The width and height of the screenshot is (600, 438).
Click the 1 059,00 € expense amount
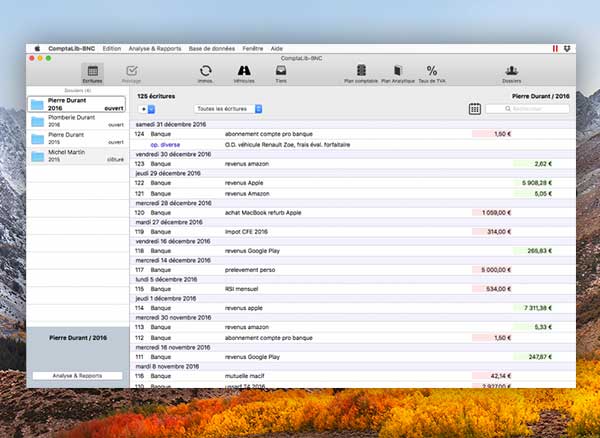coord(496,213)
